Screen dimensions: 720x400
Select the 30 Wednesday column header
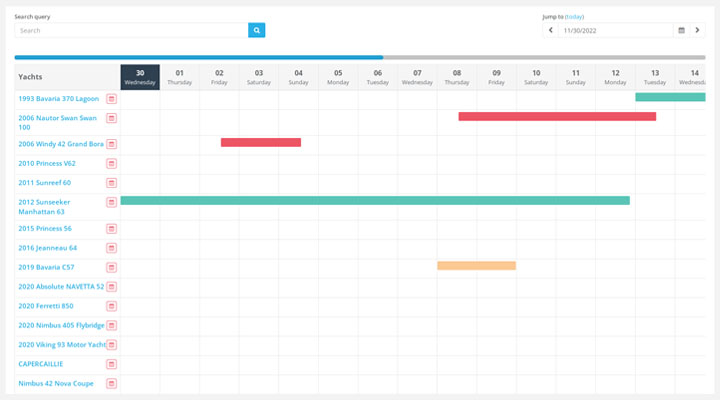coord(140,77)
